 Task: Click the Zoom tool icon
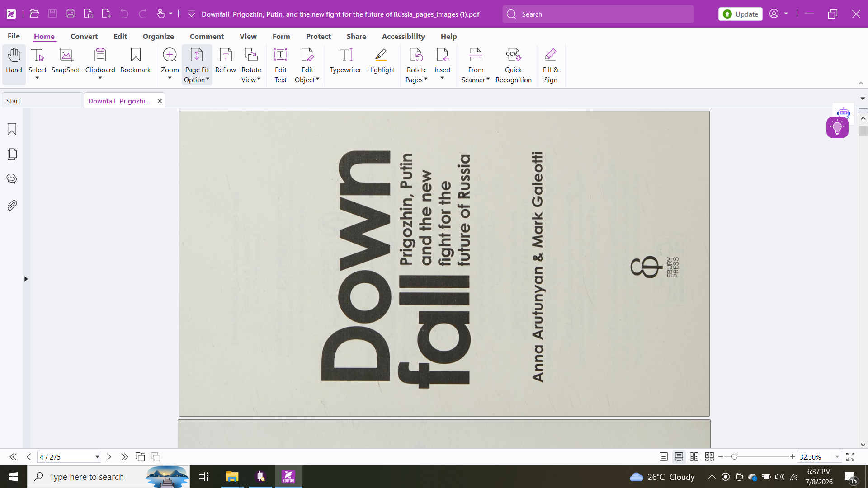(x=170, y=55)
